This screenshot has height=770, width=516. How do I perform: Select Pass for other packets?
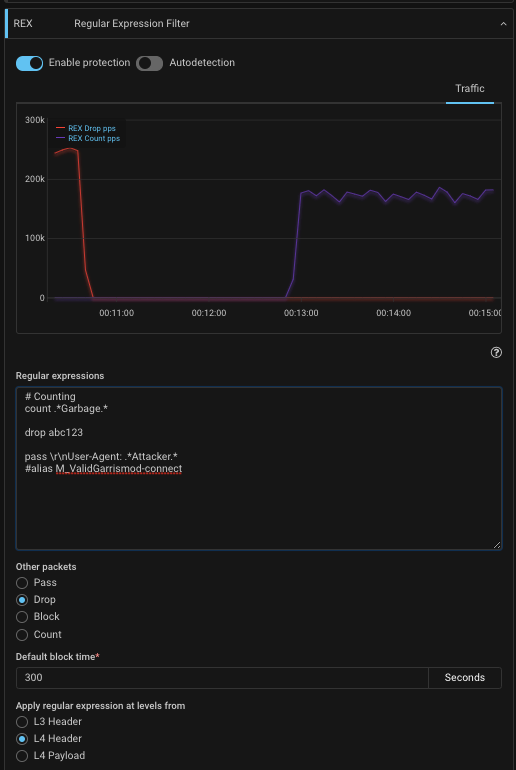[22, 583]
